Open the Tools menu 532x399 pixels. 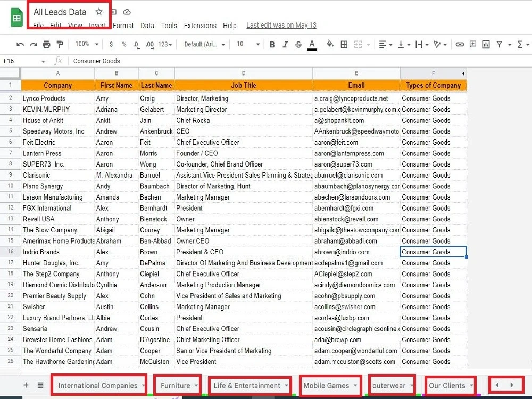tap(169, 26)
